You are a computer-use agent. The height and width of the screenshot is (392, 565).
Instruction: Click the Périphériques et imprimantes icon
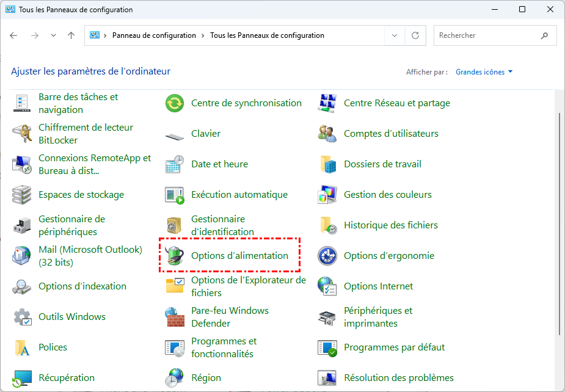pos(327,317)
